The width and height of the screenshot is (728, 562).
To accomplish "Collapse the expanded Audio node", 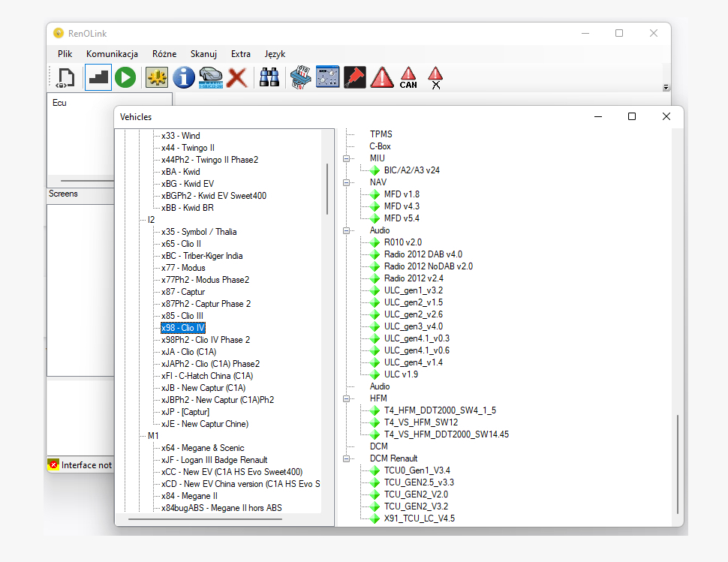I will (346, 230).
